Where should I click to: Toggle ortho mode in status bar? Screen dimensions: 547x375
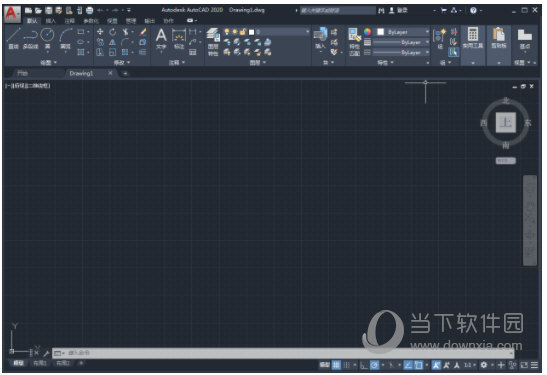pos(364,365)
